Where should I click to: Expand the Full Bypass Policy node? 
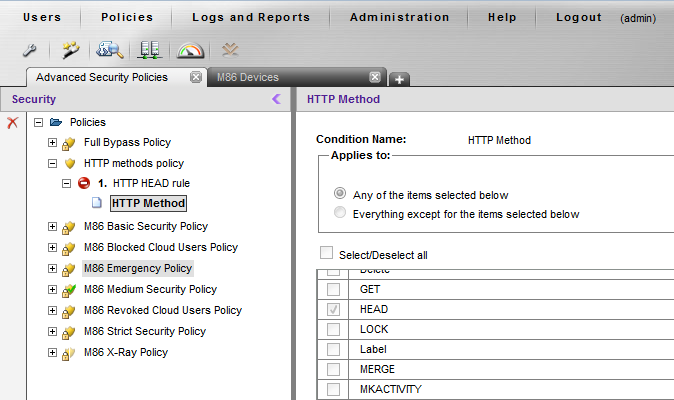53,143
